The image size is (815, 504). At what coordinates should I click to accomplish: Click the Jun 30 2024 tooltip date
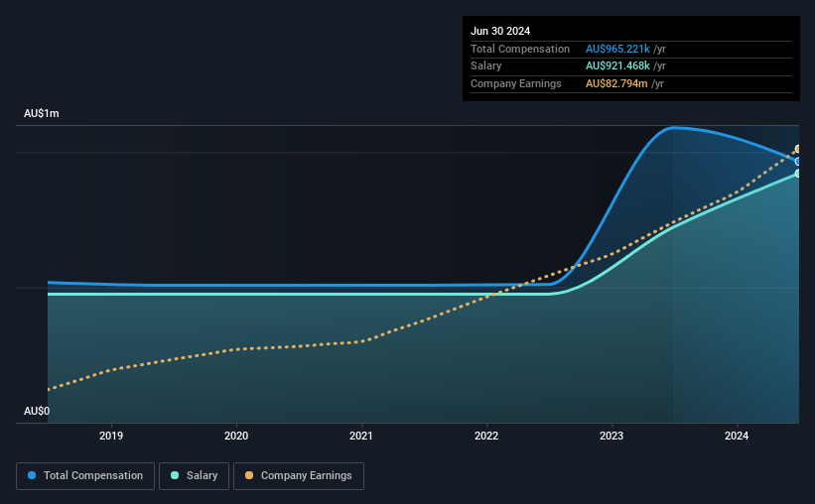(x=500, y=31)
